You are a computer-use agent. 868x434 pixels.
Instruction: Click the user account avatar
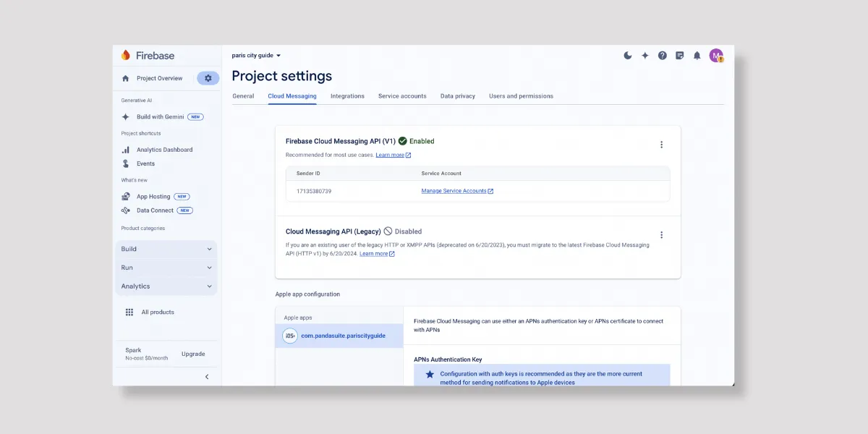715,56
